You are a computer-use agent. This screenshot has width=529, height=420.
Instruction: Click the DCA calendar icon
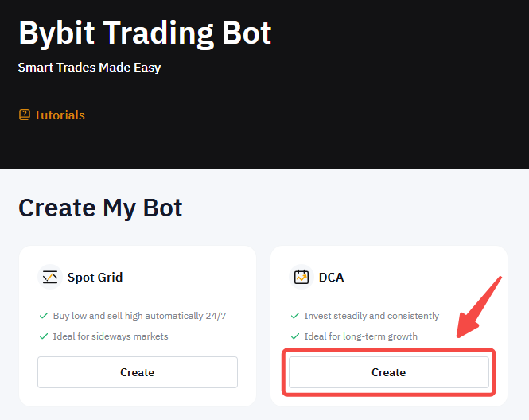pos(301,277)
